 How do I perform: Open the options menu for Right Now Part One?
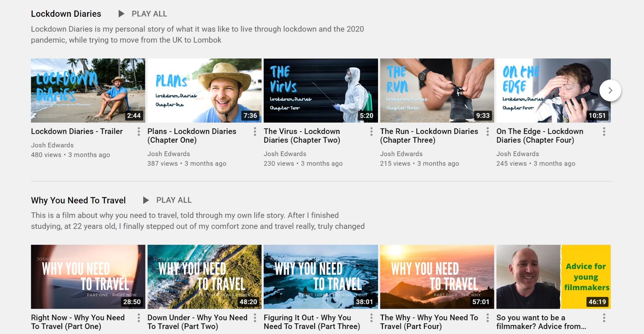(139, 318)
